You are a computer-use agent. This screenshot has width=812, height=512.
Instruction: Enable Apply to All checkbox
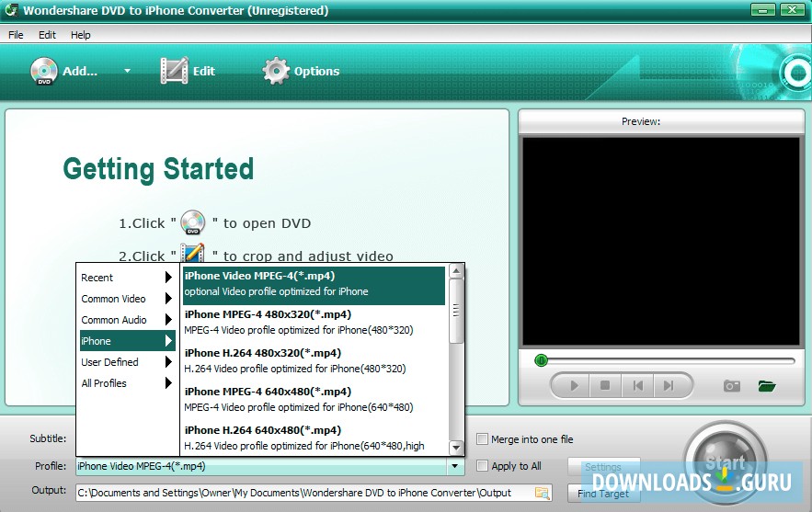[x=482, y=465]
